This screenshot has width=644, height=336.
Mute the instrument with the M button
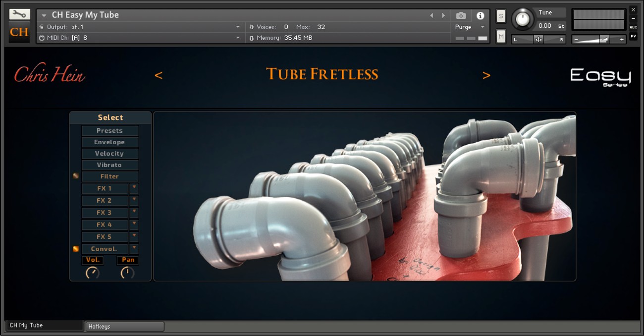pos(501,37)
